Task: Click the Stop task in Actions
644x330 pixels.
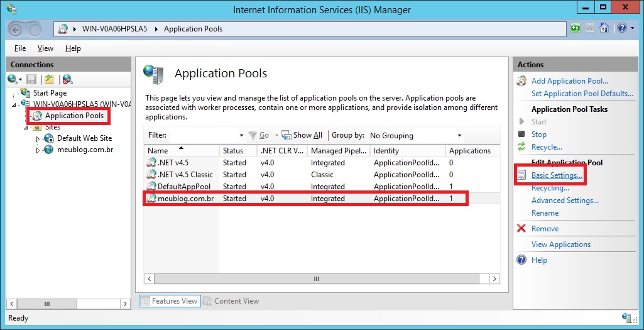Action: point(538,135)
